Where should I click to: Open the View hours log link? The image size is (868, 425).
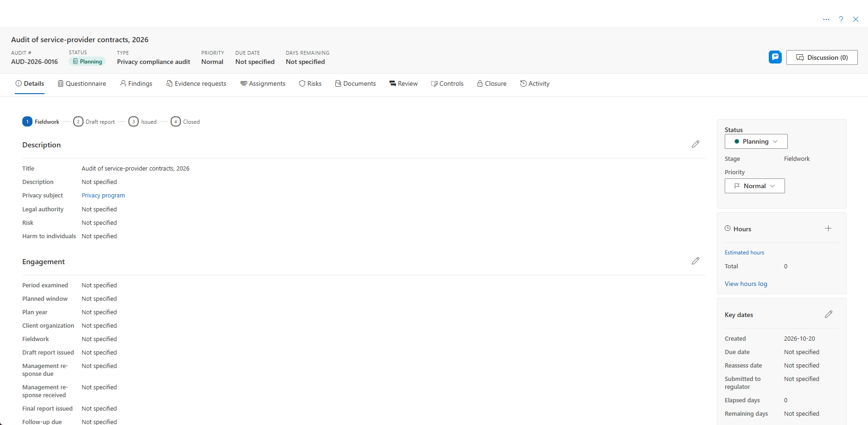coord(746,284)
